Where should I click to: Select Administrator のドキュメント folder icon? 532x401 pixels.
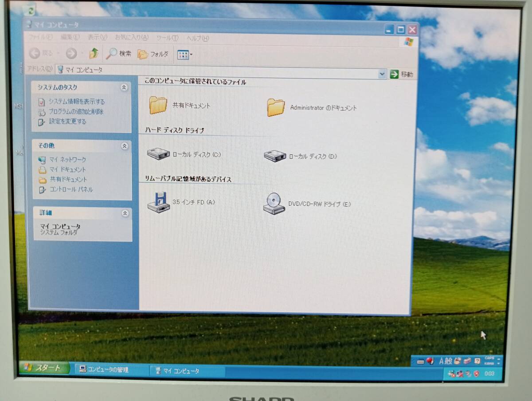click(276, 107)
